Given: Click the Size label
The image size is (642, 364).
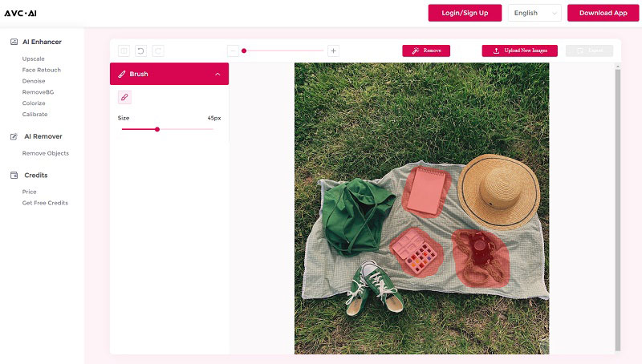Looking at the screenshot, I should point(124,118).
